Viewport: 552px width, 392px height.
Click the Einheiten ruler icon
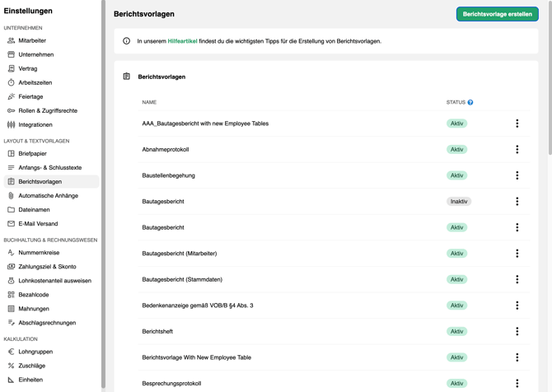(x=12, y=380)
